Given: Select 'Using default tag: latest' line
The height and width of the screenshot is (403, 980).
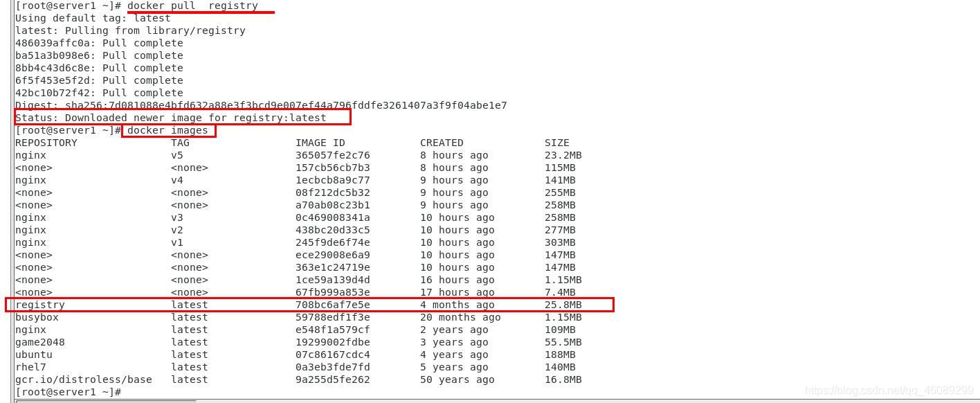Looking at the screenshot, I should point(93,18).
